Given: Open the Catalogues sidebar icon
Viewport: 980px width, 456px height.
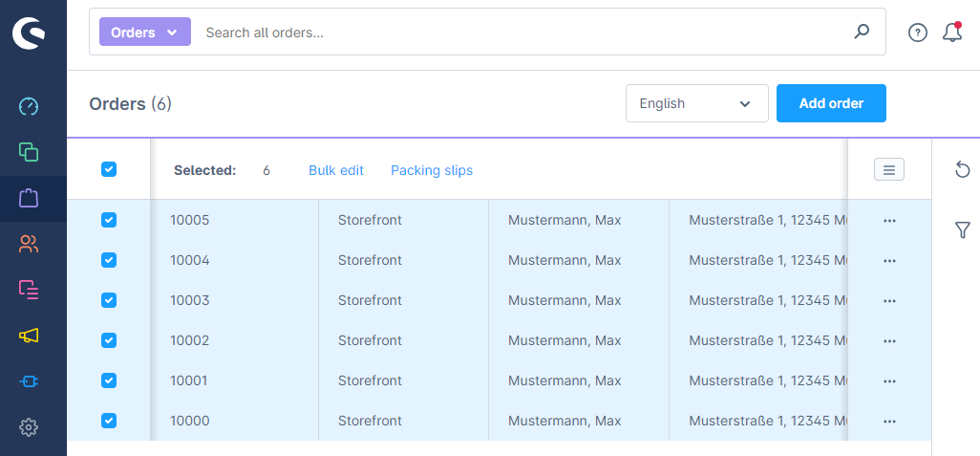Looking at the screenshot, I should pyautogui.click(x=29, y=152).
